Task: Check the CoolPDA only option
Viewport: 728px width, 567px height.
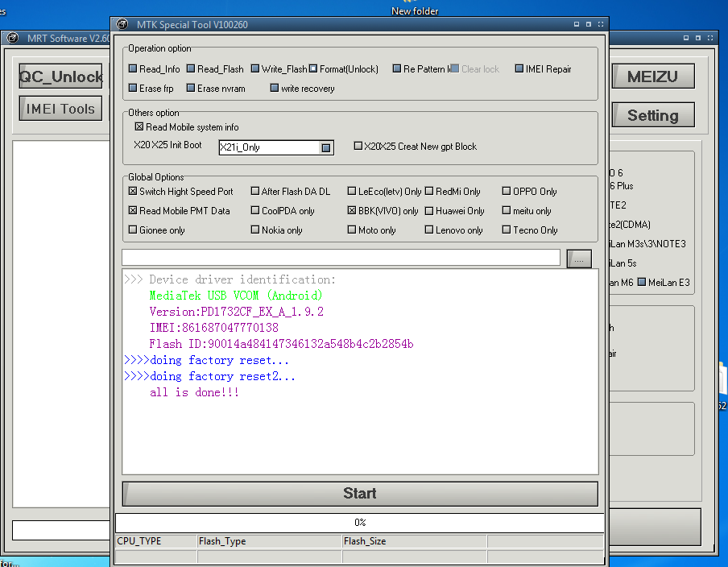Action: pos(255,210)
